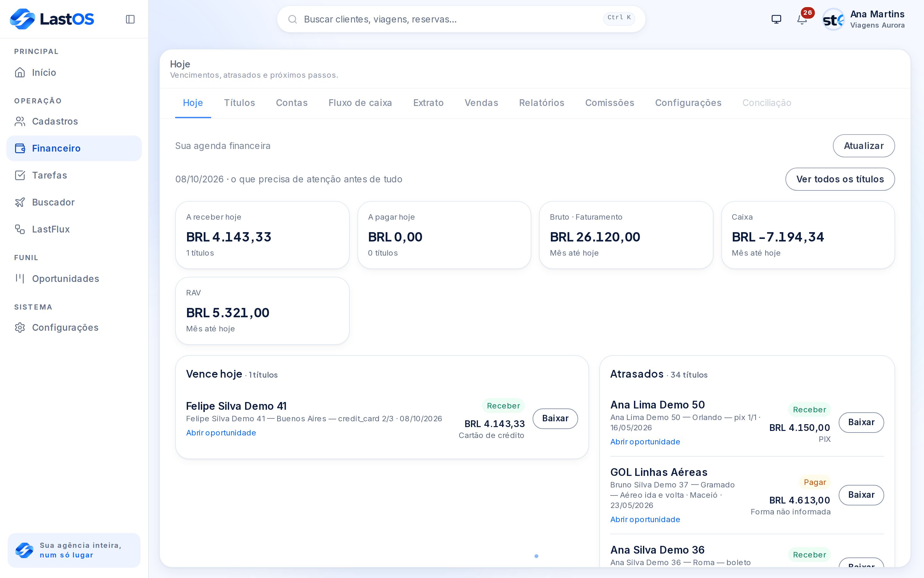Collapse the sidebar panel icon
924x578 pixels.
[130, 19]
